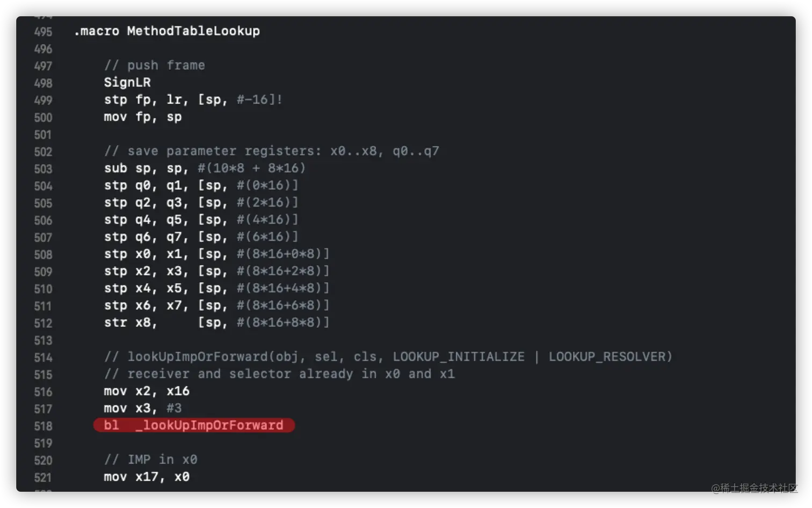Click the SignLR instruction

(127, 83)
